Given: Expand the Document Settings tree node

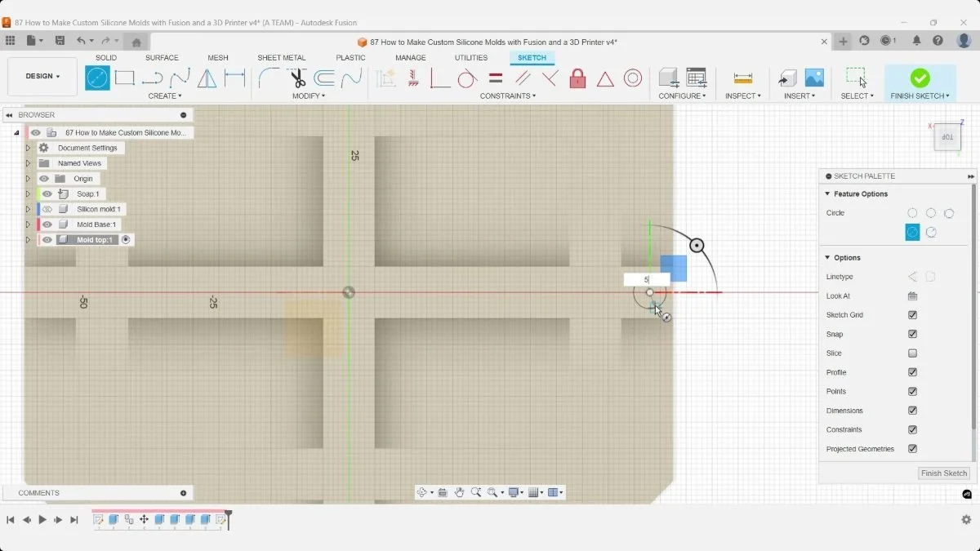Looking at the screenshot, I should click(x=28, y=148).
